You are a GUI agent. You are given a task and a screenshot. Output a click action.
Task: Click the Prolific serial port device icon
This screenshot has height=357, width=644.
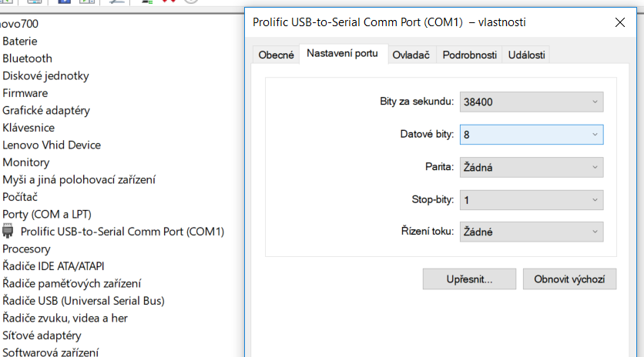pos(8,231)
